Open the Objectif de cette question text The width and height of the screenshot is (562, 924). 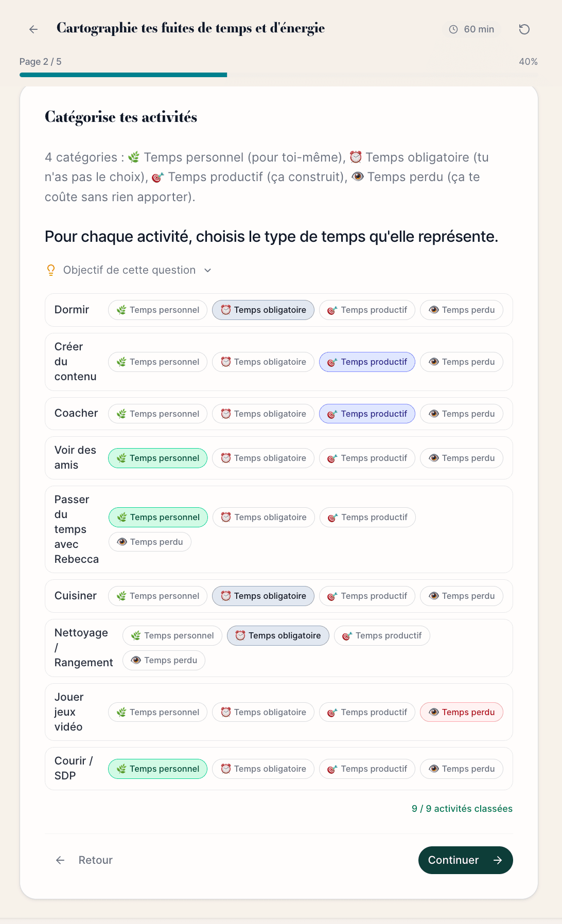(129, 270)
